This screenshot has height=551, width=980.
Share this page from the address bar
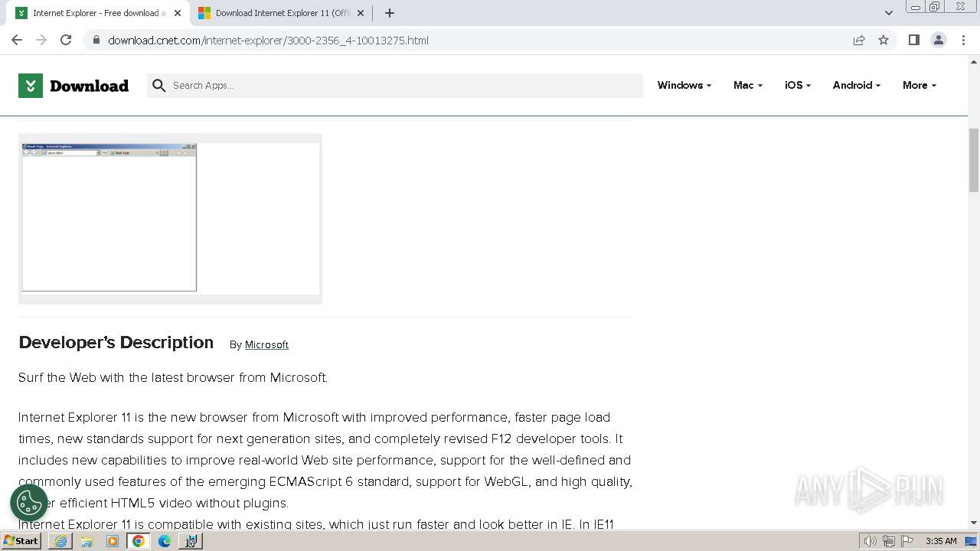859,40
